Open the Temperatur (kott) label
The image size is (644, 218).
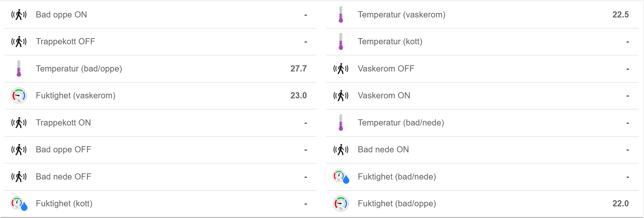[x=390, y=42]
